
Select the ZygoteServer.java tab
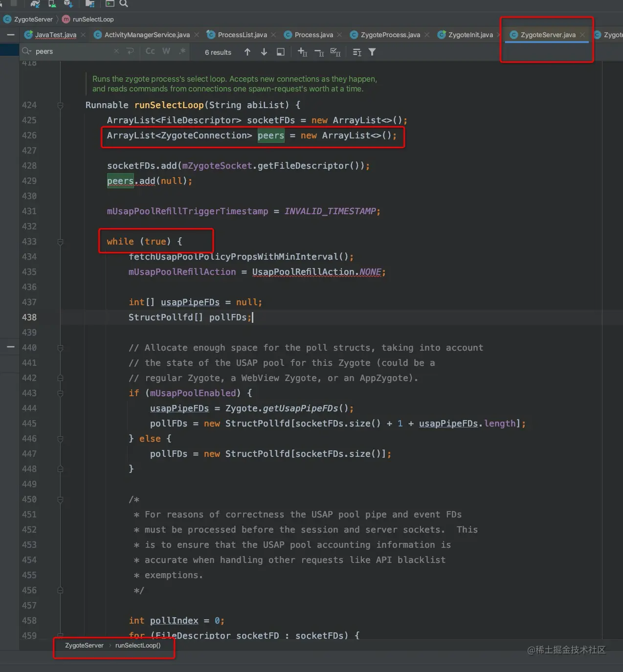[x=548, y=35]
